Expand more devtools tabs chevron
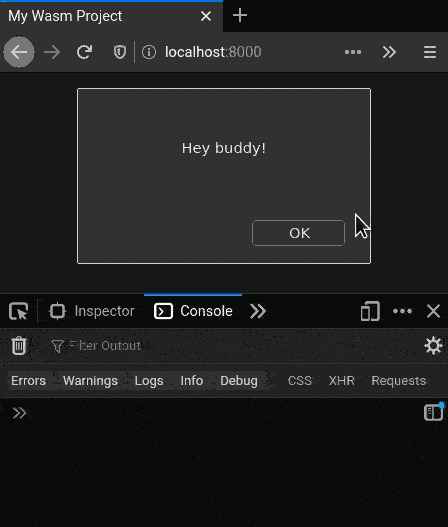 tap(258, 311)
